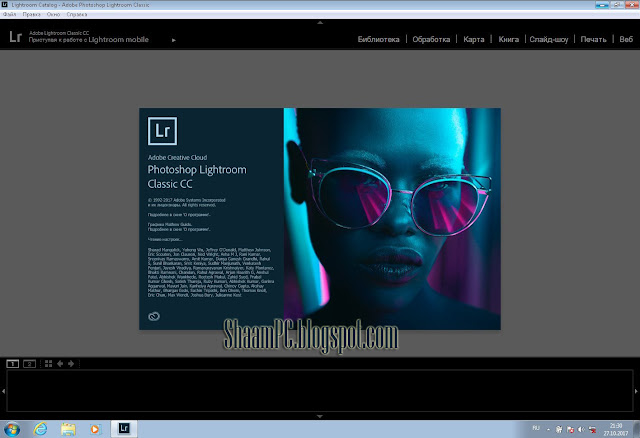Screen dimensions: 640x438
Task: Click the Creative Cloud icon on splash
Action: (154, 316)
